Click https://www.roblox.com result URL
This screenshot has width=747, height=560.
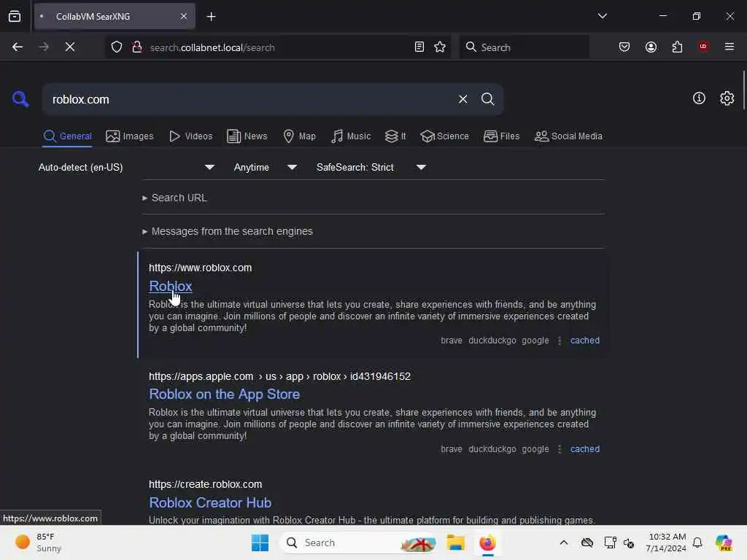coord(200,268)
